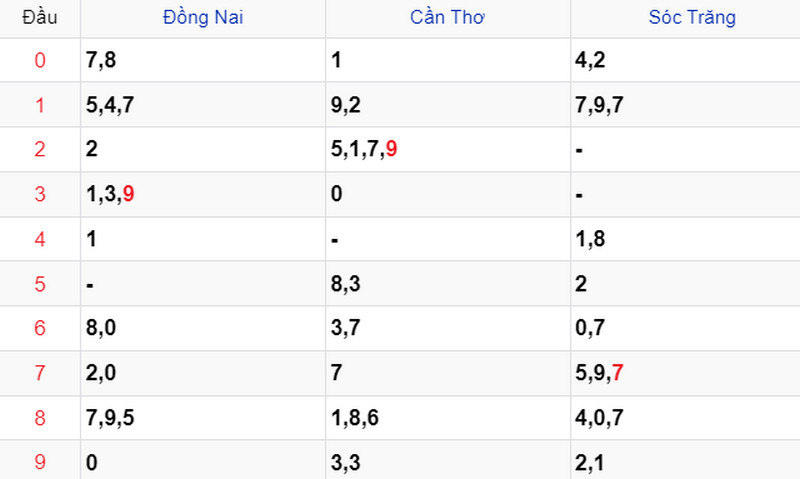Click Đồng Nai cell showing 7,8

203,60
